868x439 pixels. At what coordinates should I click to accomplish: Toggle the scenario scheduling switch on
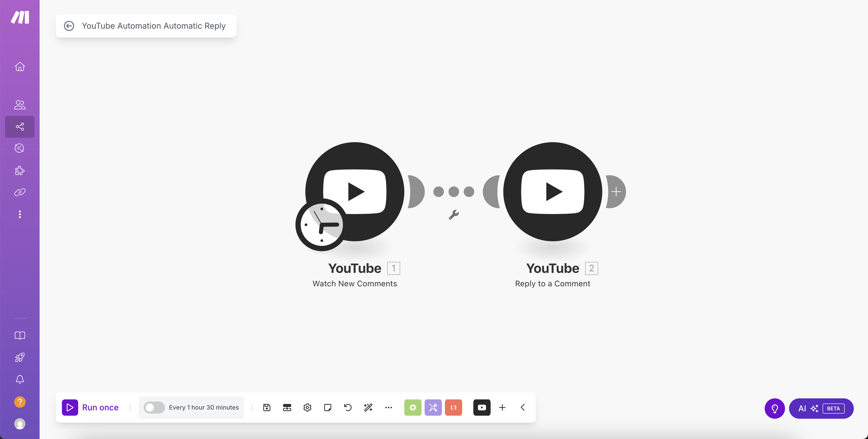(154, 407)
